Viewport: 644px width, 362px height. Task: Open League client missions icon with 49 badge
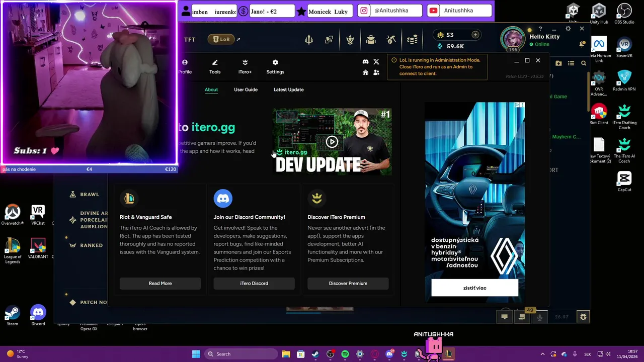(522, 317)
